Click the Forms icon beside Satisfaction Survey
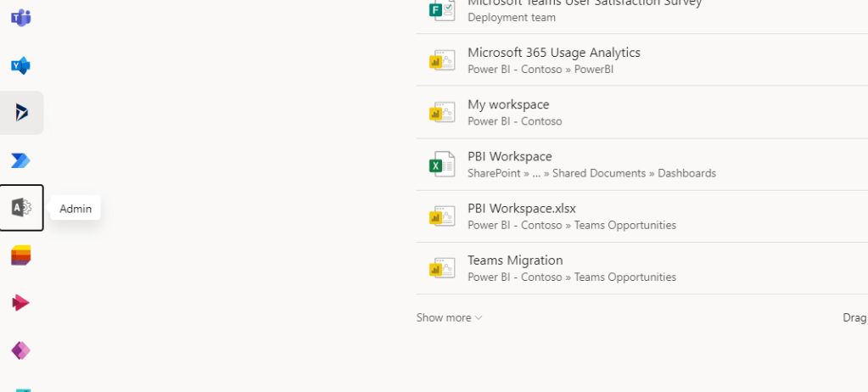This screenshot has width=868, height=392. 441,8
